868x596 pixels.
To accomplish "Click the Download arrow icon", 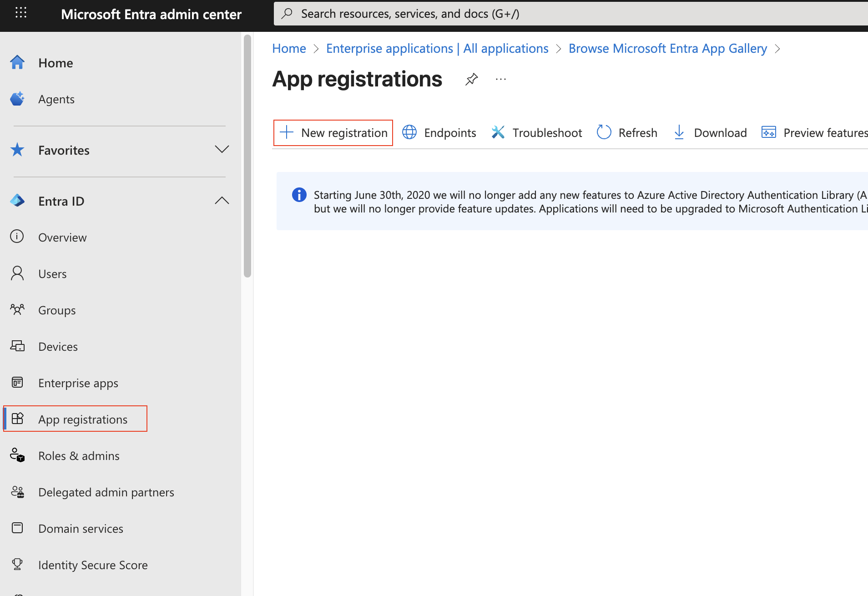I will [679, 132].
